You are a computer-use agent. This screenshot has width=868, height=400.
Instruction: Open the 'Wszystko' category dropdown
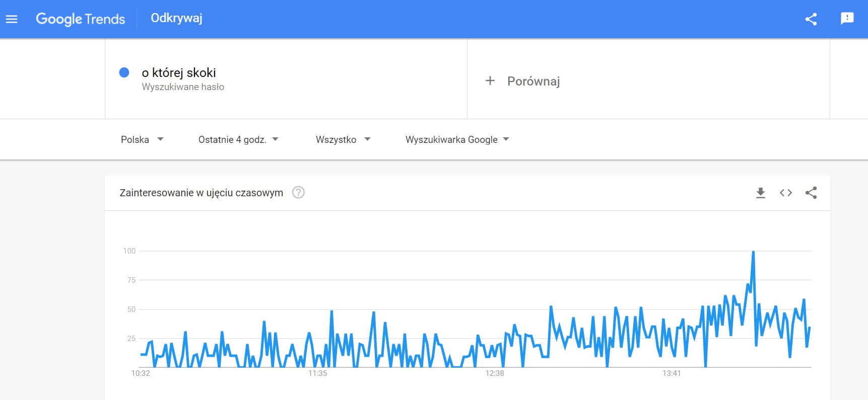tap(342, 139)
